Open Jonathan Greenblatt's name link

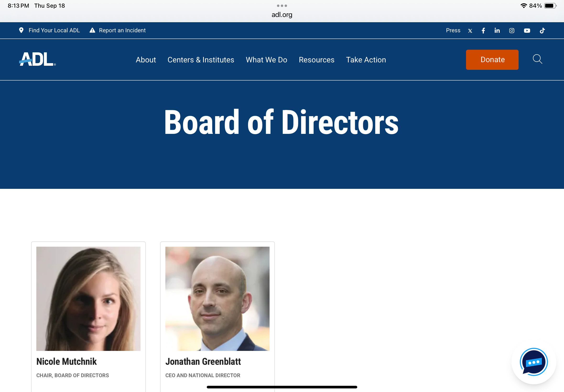click(x=203, y=362)
